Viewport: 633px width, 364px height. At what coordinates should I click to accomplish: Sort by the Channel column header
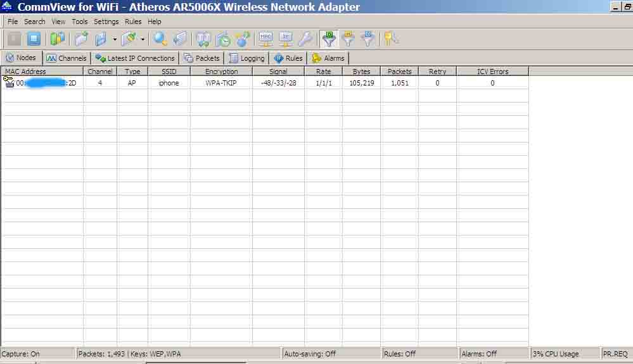(x=100, y=72)
